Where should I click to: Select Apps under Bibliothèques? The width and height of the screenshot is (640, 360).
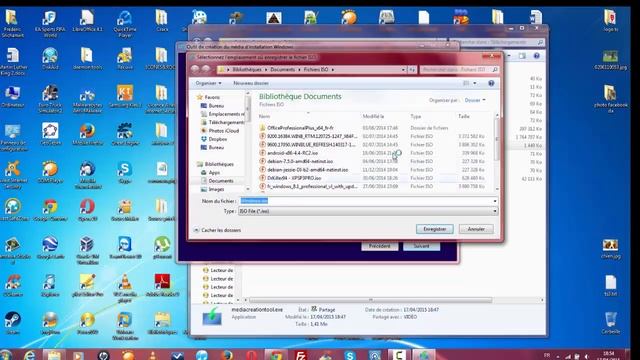(211, 173)
